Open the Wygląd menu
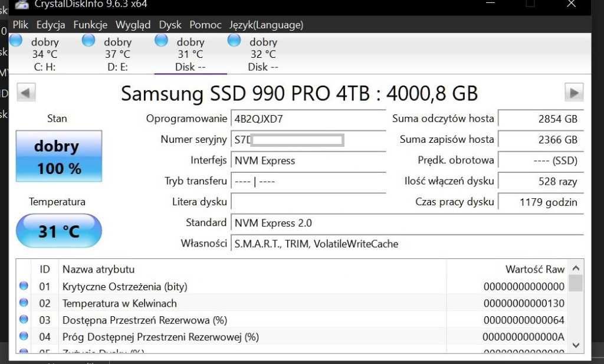The width and height of the screenshot is (604, 364). [x=133, y=25]
